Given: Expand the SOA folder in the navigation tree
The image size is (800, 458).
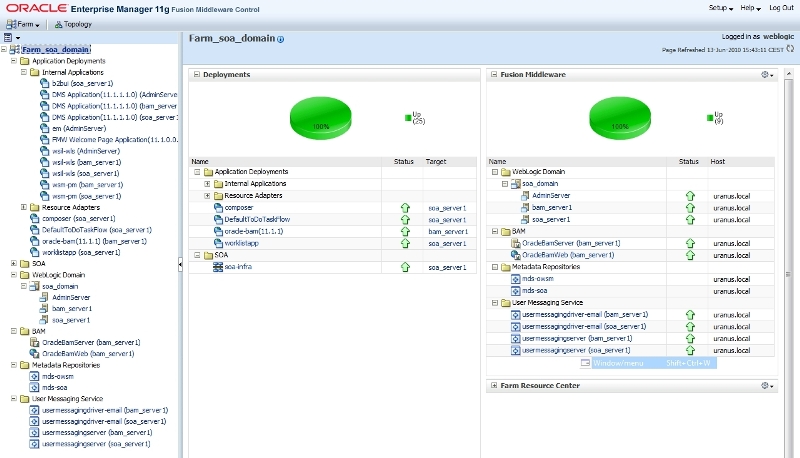Looking at the screenshot, I should click(x=14, y=264).
